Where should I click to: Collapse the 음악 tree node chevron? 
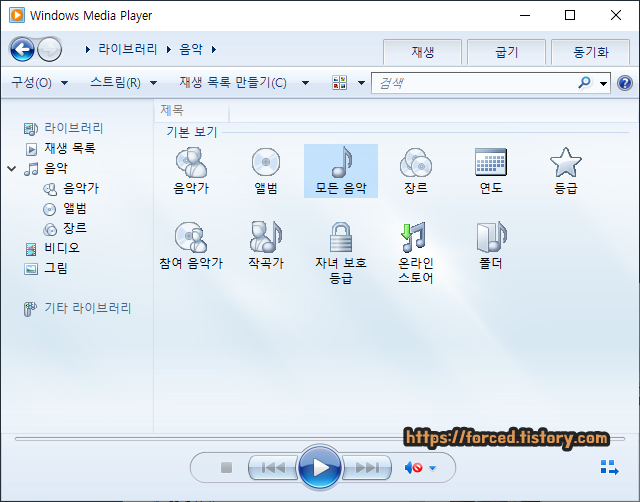(12, 168)
